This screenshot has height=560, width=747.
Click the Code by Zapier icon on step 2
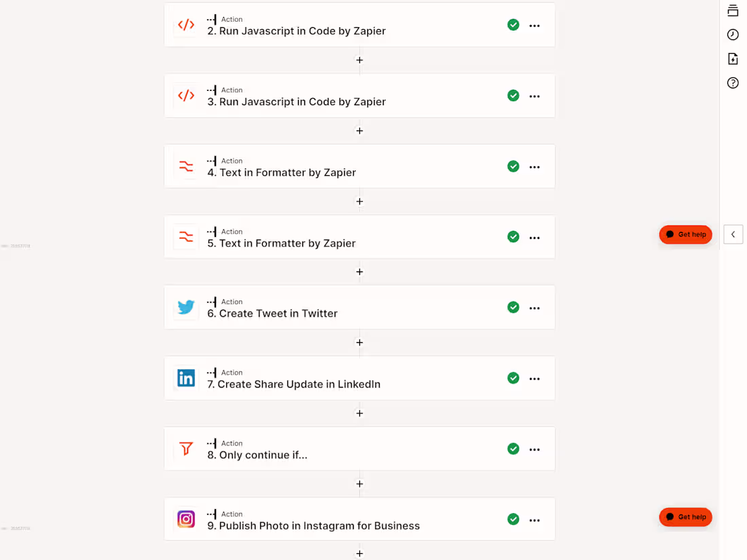click(185, 25)
